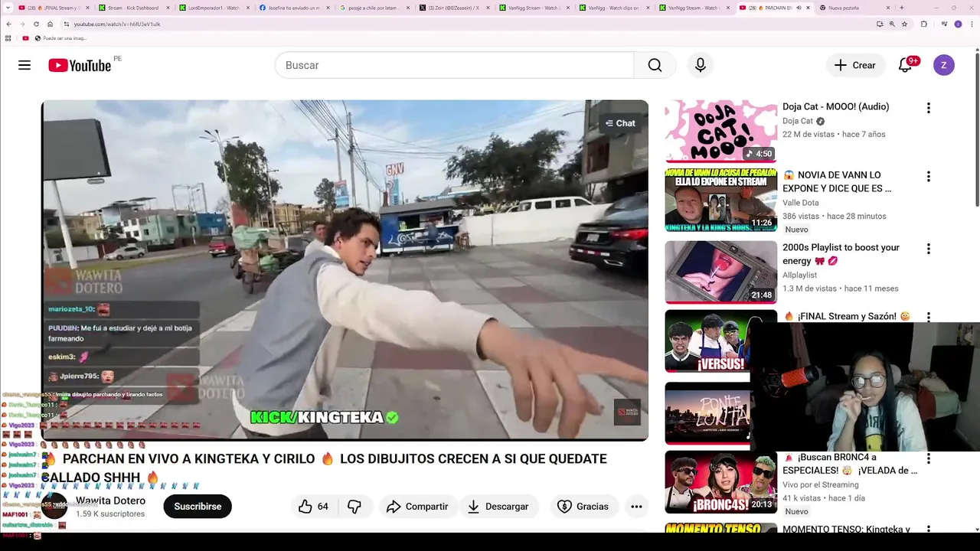This screenshot has height=551, width=980.
Task: Reload the current page
Action: pos(36,24)
